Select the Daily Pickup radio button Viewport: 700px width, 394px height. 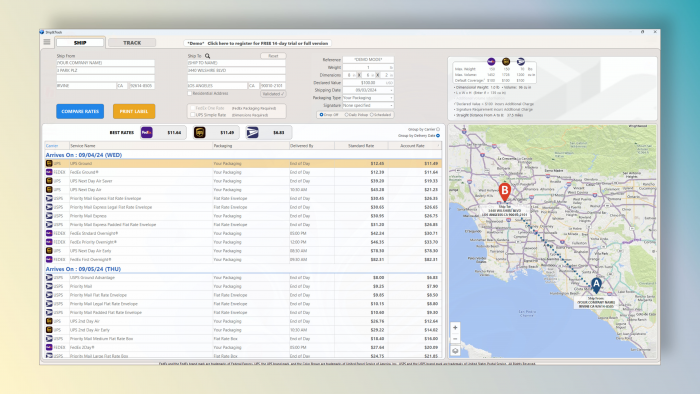tap(346, 115)
